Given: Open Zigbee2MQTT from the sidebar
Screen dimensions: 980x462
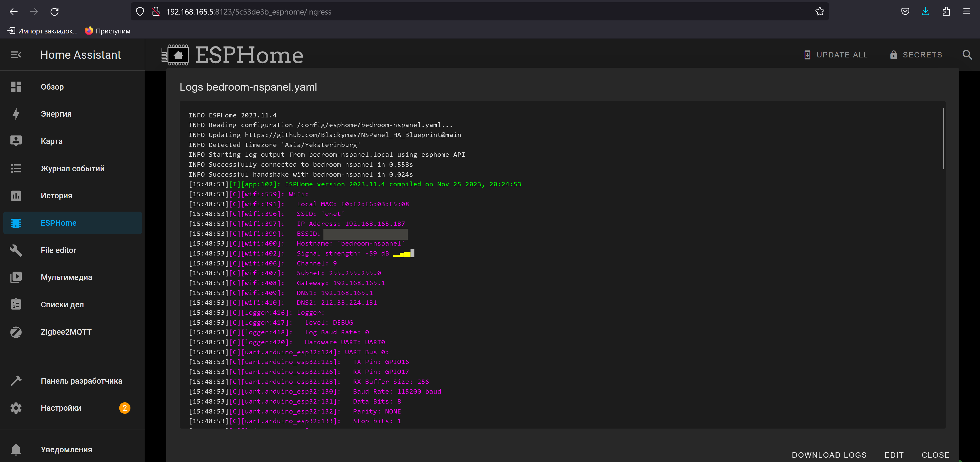Looking at the screenshot, I should point(72,332).
